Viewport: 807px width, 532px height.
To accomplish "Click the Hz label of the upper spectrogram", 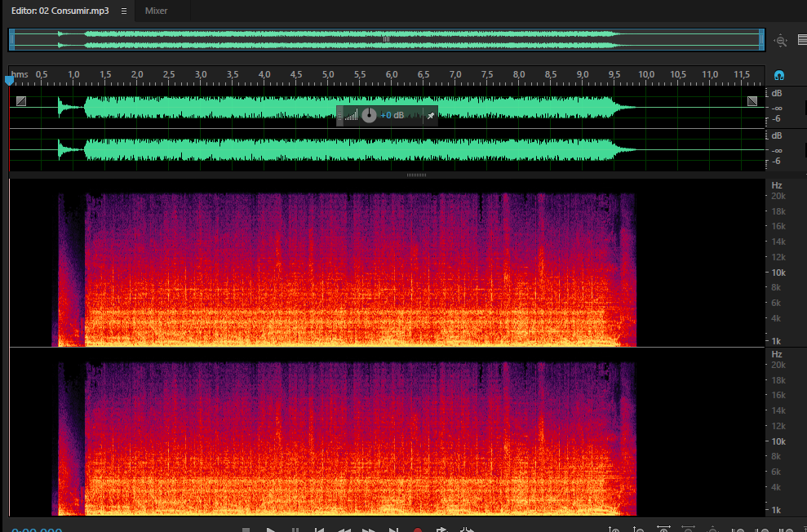I will coord(777,185).
